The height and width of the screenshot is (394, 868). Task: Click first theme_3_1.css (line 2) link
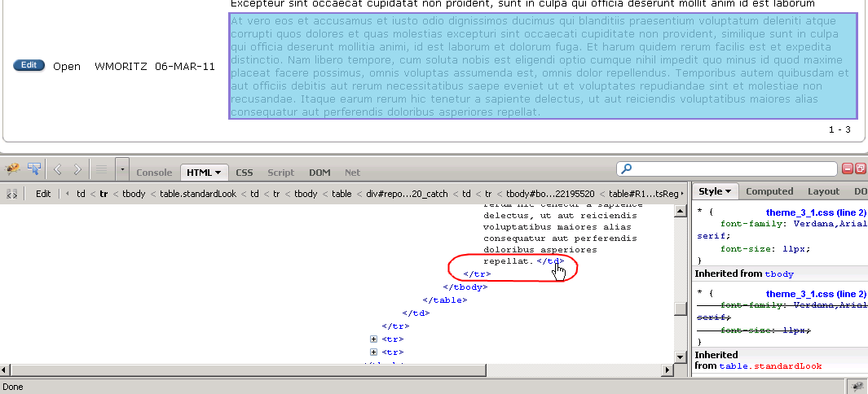tap(816, 212)
